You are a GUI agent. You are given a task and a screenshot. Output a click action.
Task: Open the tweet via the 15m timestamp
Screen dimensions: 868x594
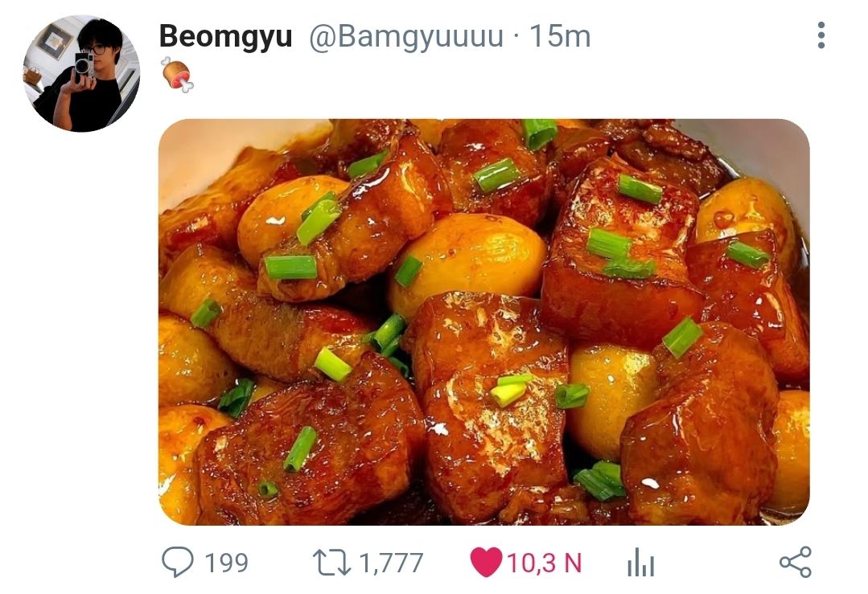coord(560,36)
